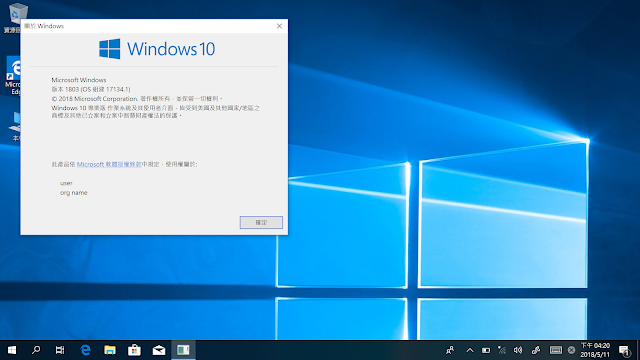This screenshot has width=640, height=360.
Task: Open network connection icon in tray
Action: 502,350
